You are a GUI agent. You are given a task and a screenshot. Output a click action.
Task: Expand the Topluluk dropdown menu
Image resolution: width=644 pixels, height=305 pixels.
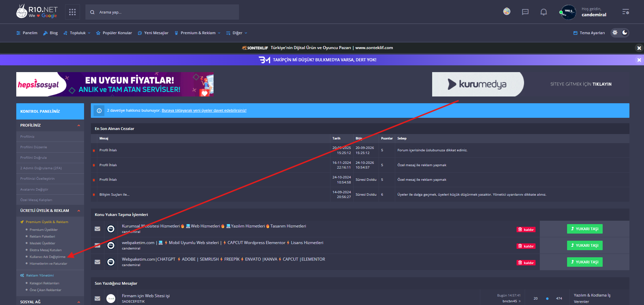[77, 33]
